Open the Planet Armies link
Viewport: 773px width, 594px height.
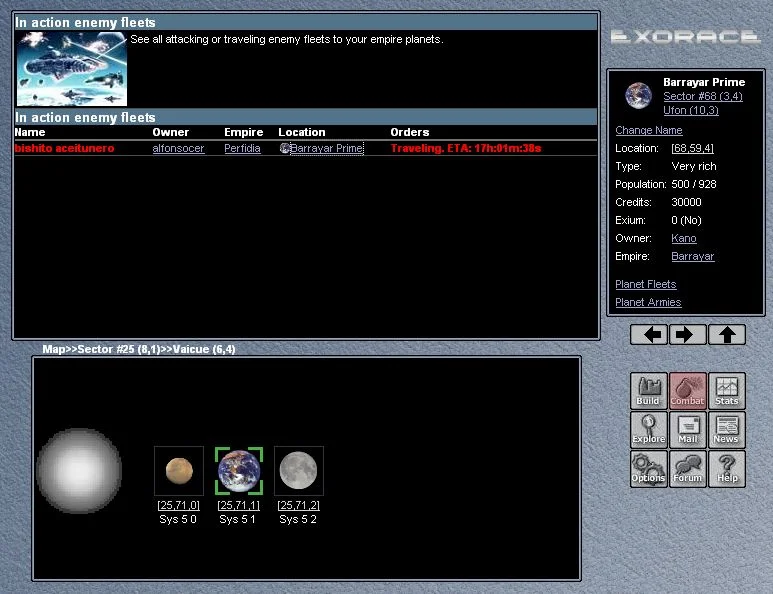[648, 302]
